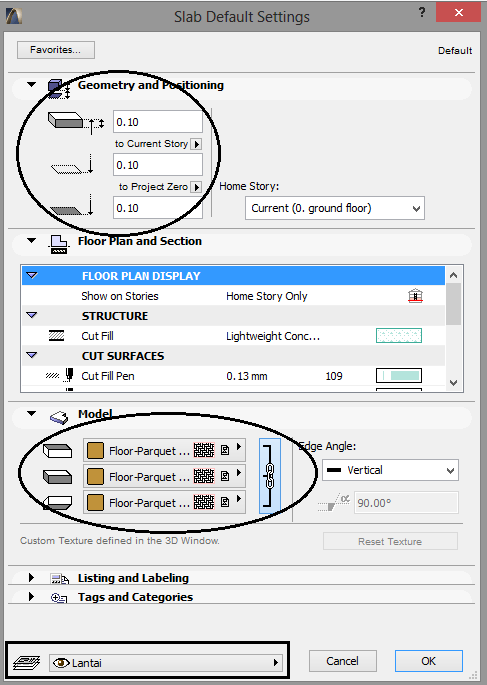Viewport: 487px width, 685px height.
Task: Click the bottom surface texture pattern icon
Action: pyautogui.click(x=204, y=502)
